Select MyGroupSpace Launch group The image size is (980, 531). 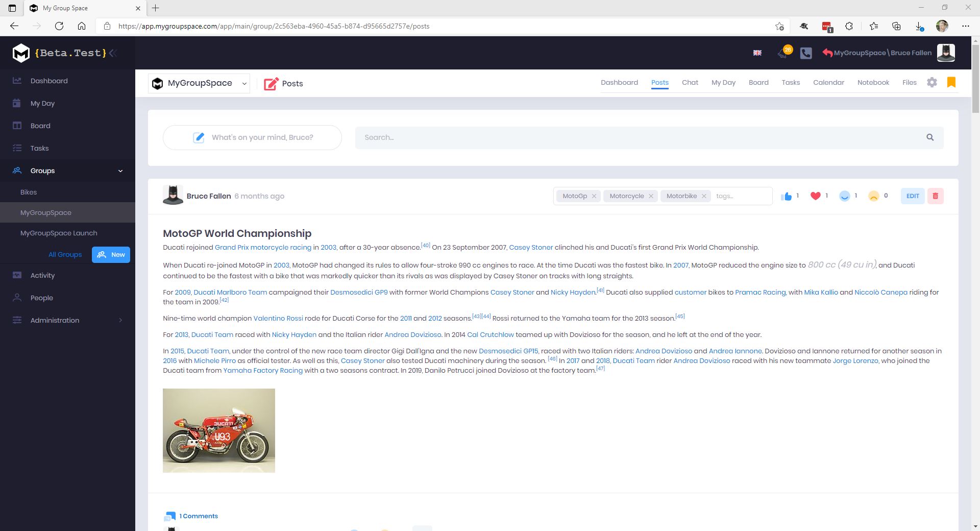tap(67, 233)
